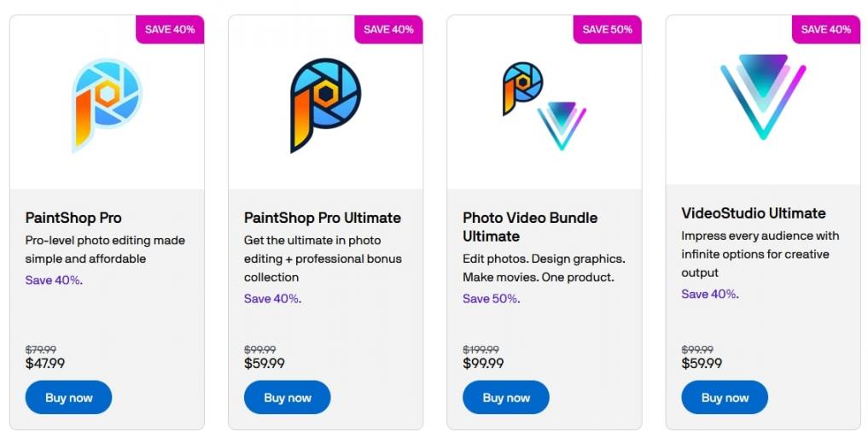Open the VideoStudio Ultimate product title
The width and height of the screenshot is (868, 438).
pos(753,213)
